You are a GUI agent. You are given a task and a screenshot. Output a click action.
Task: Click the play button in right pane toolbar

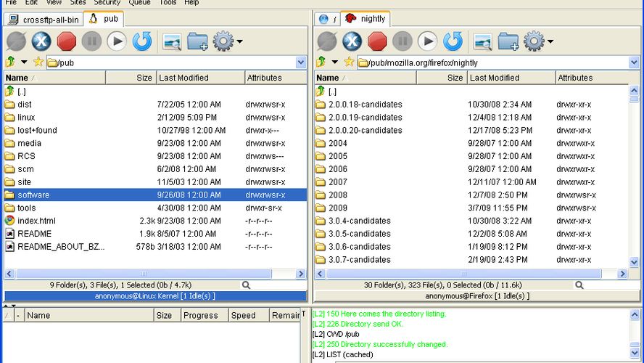point(428,41)
